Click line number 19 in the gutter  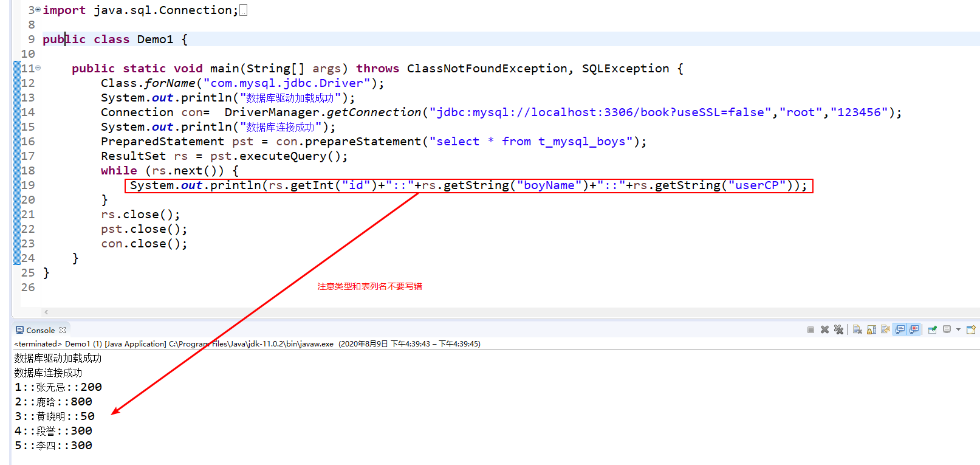[28, 185]
